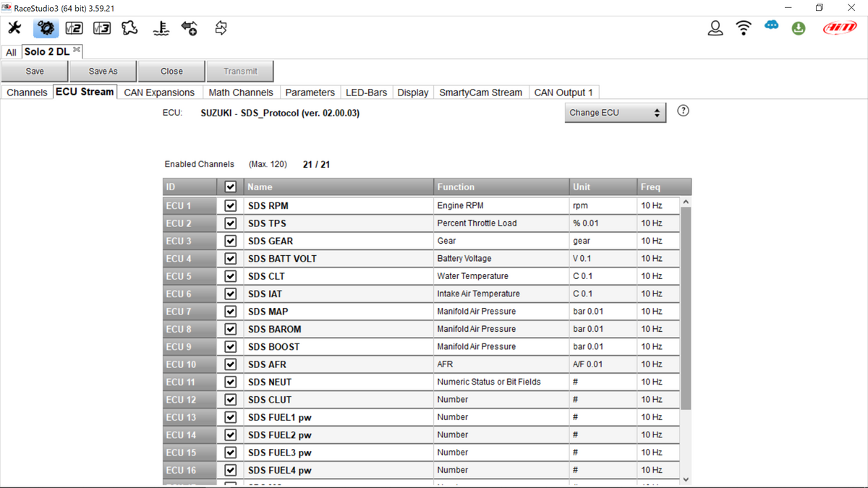This screenshot has height=488, width=868.
Task: Open the SmartyCam Stream tab
Action: pos(480,93)
